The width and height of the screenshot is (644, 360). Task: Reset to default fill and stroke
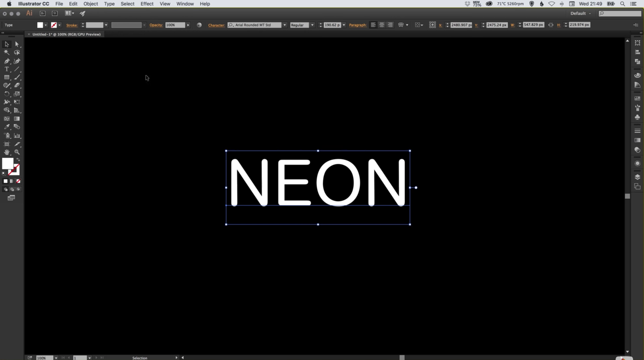pyautogui.click(x=4, y=173)
